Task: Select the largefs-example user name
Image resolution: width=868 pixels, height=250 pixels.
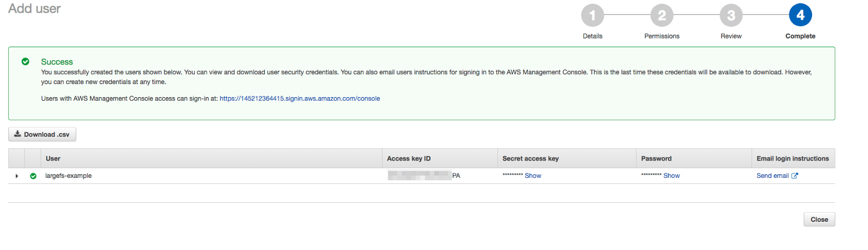Action: [68, 176]
